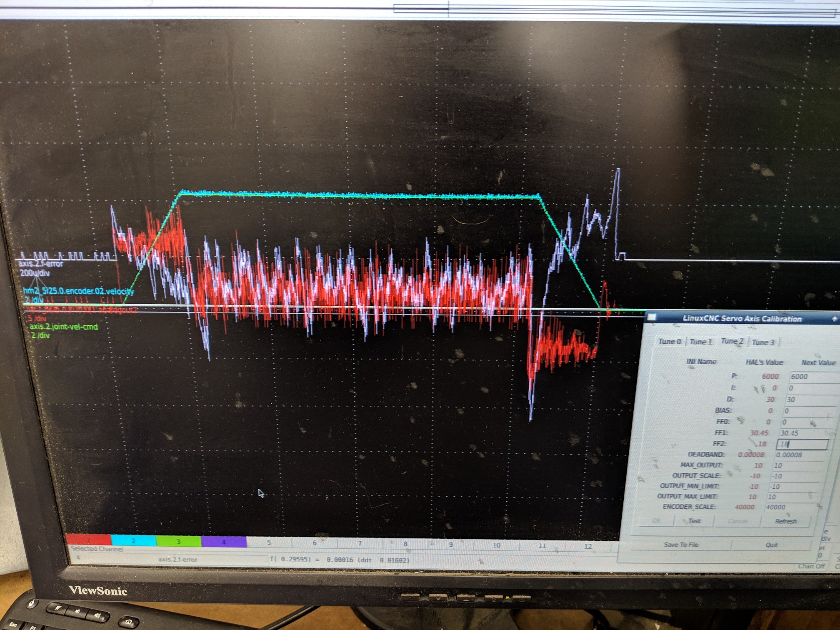Select the green channel 3 button
The height and width of the screenshot is (630, 840).
coord(178,541)
